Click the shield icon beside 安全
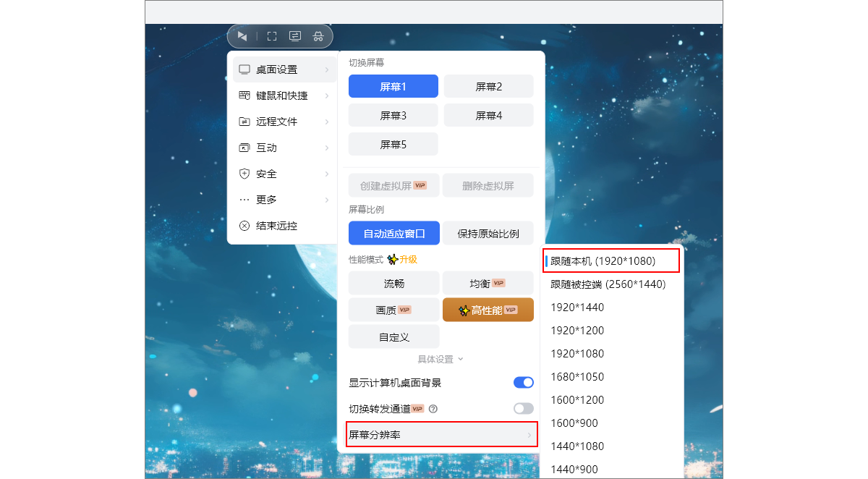868x479 pixels. point(244,173)
